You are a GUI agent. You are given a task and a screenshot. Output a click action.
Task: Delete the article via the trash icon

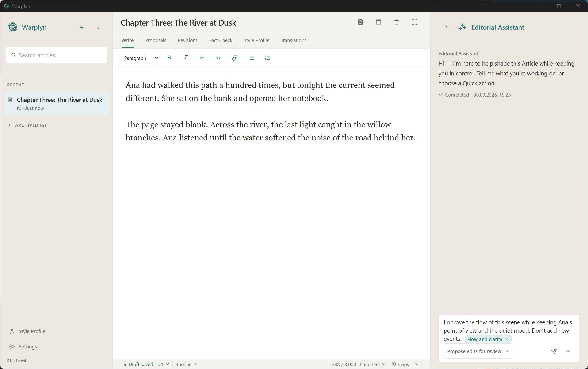(396, 22)
